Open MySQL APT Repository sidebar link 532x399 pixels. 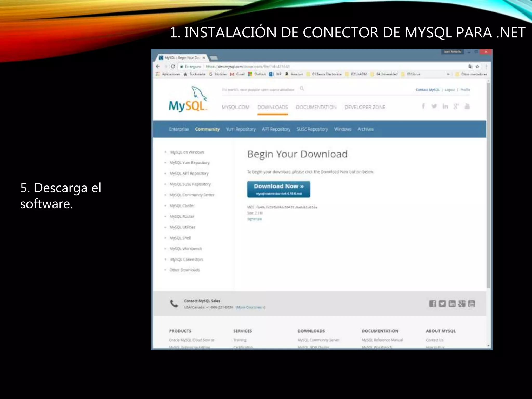(x=189, y=174)
